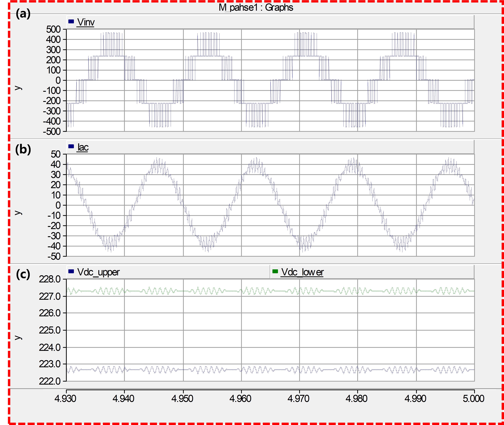Screen dimensions: 504x425
Task: Click the Vdc_upper trace label
Action: click(x=98, y=272)
